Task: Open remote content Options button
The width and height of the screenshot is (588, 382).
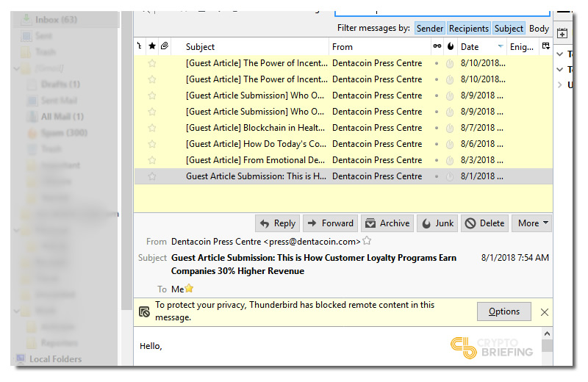Action: click(504, 311)
